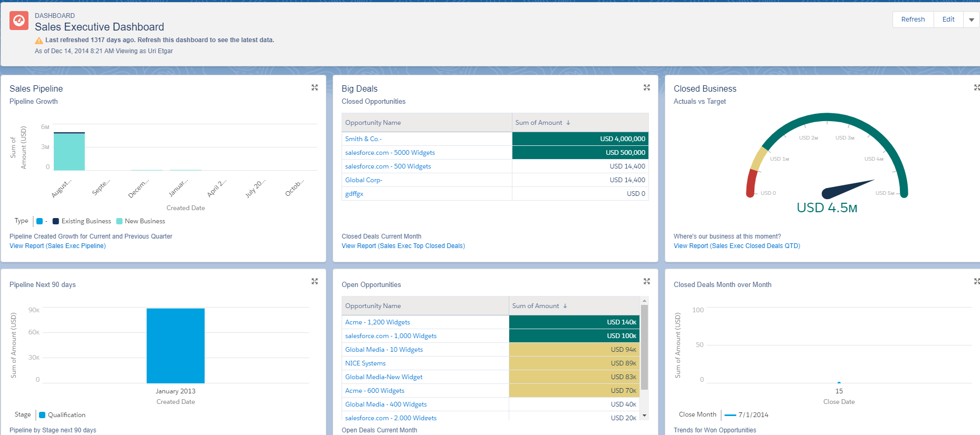Click the USD 40k amount cell
Screen dimensions: 980x435
pyautogui.click(x=574, y=404)
